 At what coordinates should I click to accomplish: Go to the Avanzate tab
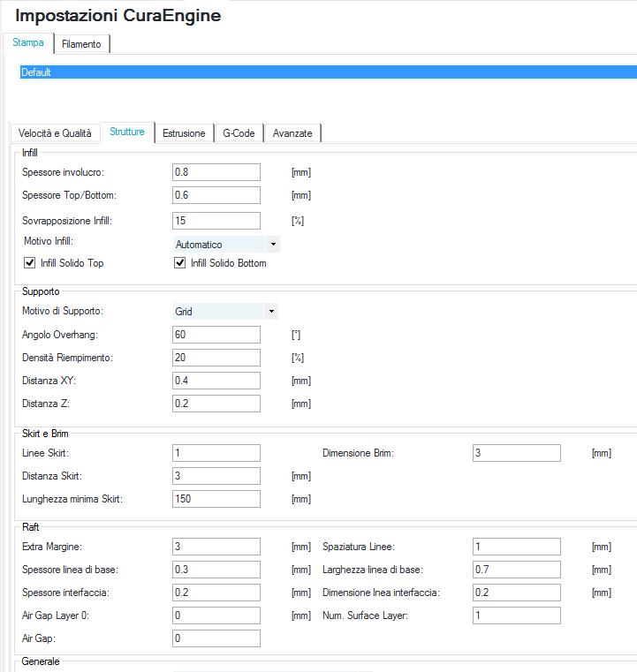tap(292, 133)
